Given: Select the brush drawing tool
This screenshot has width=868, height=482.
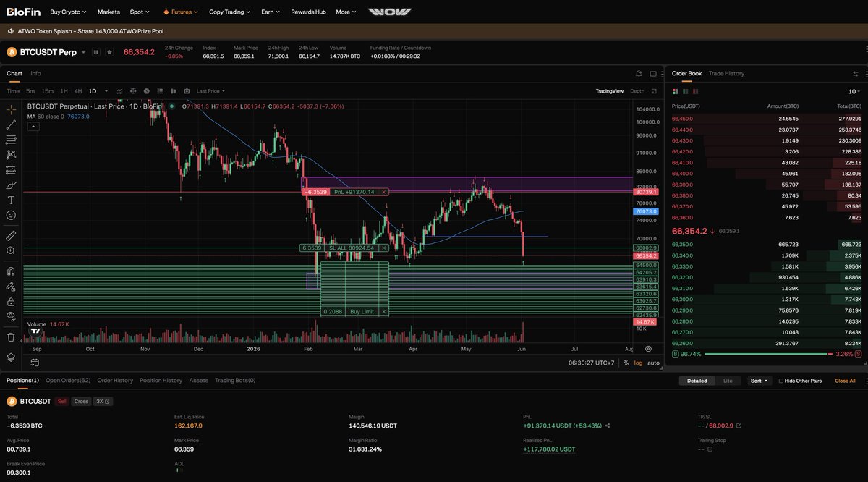Looking at the screenshot, I should point(11,185).
